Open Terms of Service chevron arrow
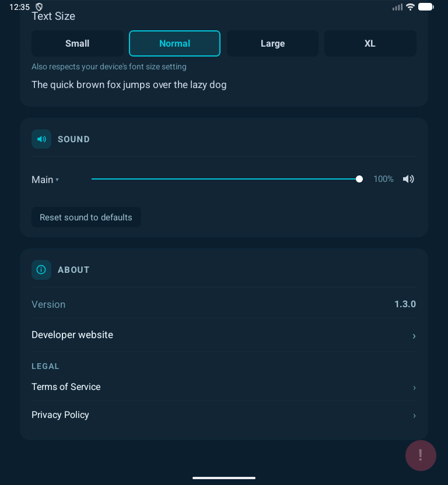Screen dimensions: 448x485 (414, 388)
